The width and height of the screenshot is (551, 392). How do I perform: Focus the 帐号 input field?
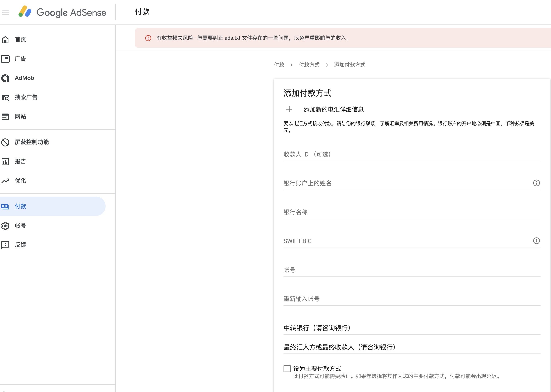(x=412, y=270)
